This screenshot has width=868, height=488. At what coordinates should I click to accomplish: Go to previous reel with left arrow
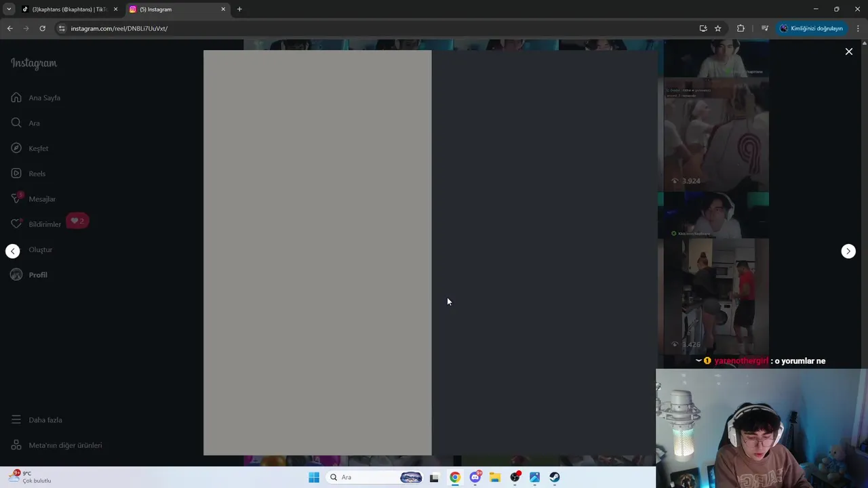(x=13, y=251)
